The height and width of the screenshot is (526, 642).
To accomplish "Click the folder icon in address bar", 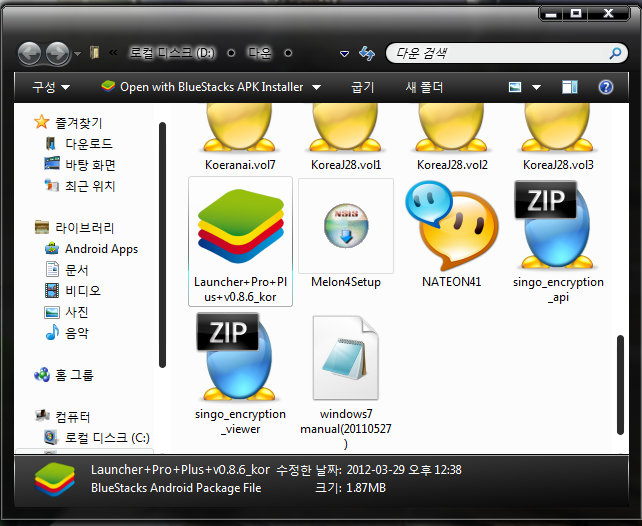I will point(95,52).
